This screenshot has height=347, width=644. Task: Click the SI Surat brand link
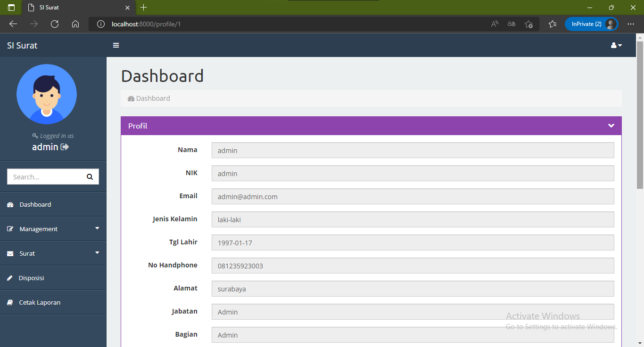(x=22, y=45)
